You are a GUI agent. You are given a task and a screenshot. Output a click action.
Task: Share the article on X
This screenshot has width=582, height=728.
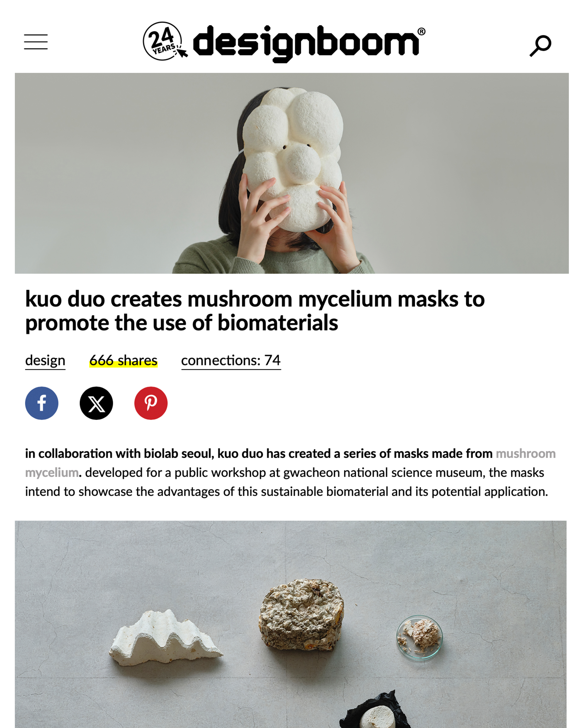pyautogui.click(x=97, y=403)
